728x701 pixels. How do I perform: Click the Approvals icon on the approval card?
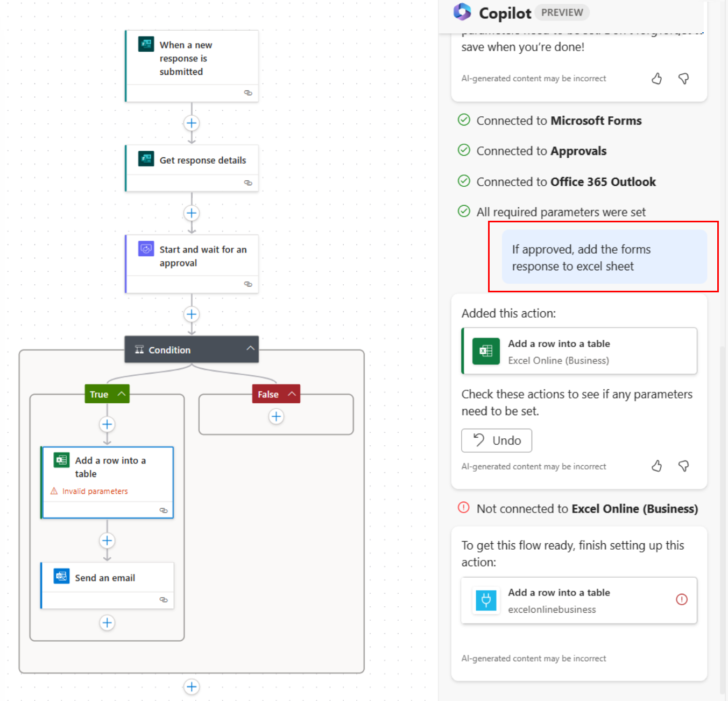(146, 249)
